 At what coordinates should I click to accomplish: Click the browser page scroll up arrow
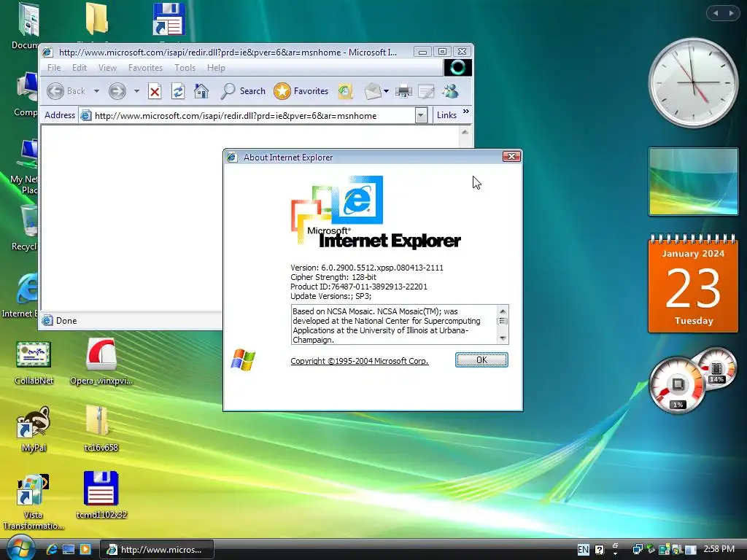coord(465,132)
